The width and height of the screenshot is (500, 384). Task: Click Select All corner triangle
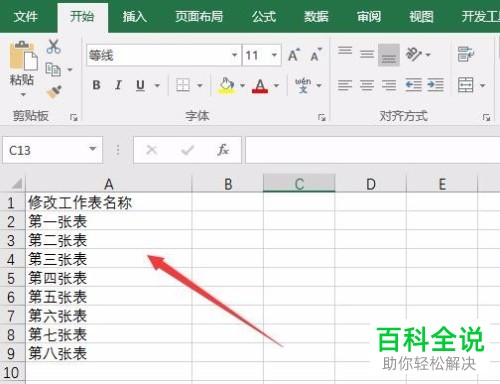pos(16,184)
